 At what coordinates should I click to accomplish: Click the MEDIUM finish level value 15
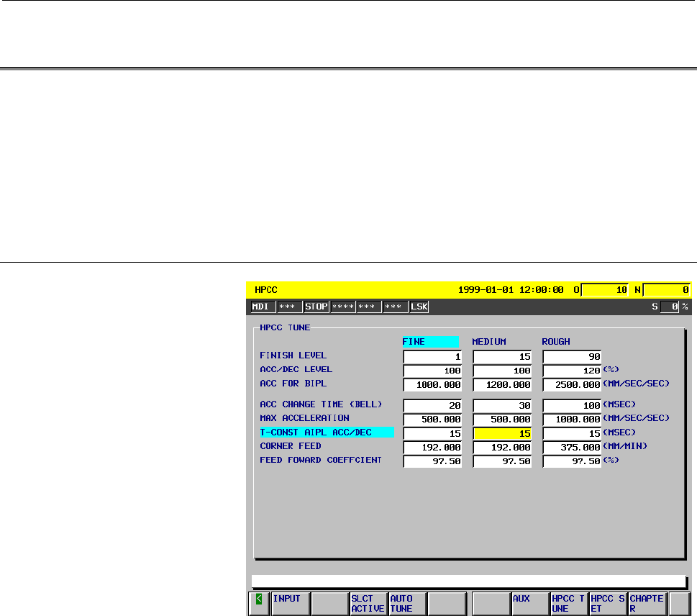pos(502,357)
